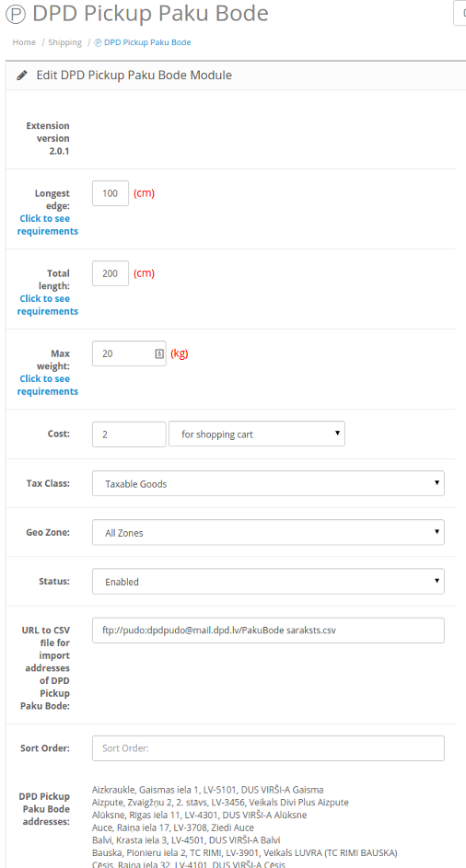Click the (kg) unit label
Image resolution: width=466 pixels, height=868 pixels.
(x=180, y=353)
